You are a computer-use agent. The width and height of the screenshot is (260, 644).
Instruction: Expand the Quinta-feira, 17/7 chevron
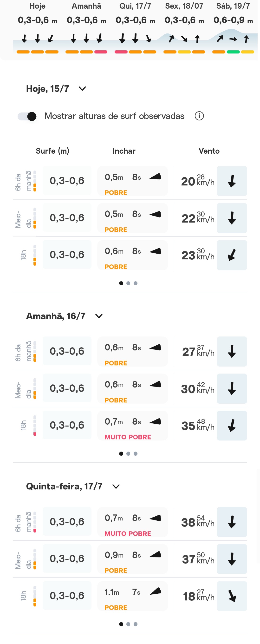tap(116, 486)
